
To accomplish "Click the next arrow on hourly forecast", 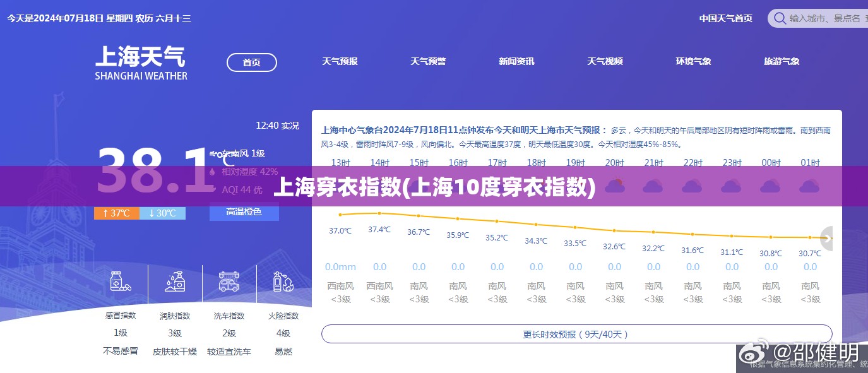I will click(826, 238).
